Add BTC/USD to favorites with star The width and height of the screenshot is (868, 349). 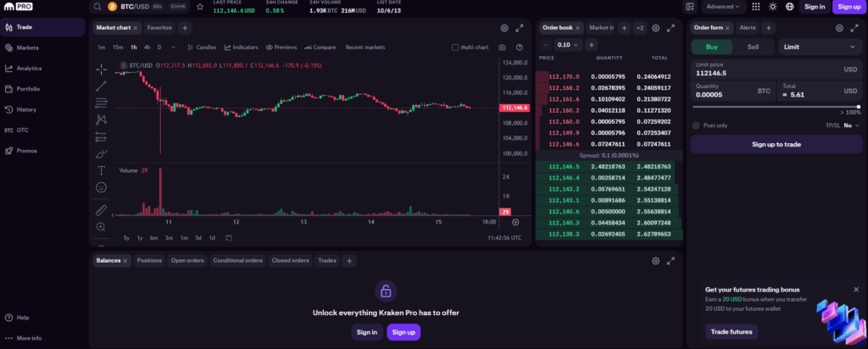(199, 7)
